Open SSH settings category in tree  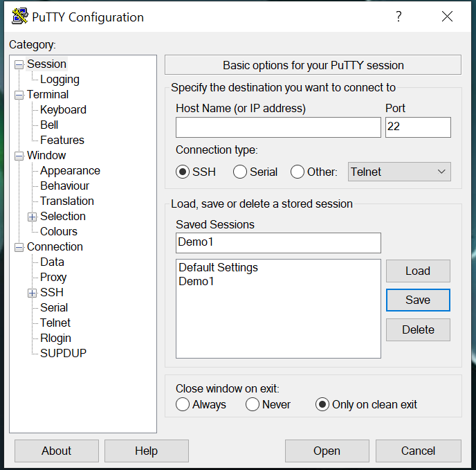pos(52,292)
